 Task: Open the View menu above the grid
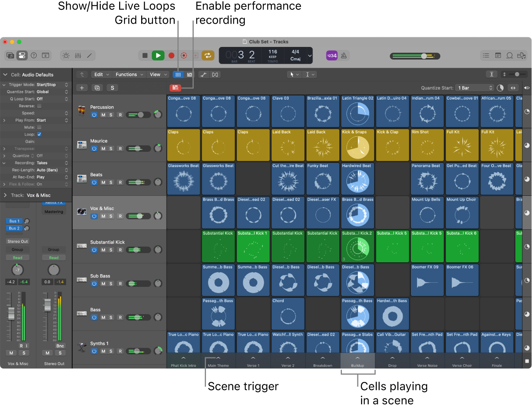click(x=157, y=74)
